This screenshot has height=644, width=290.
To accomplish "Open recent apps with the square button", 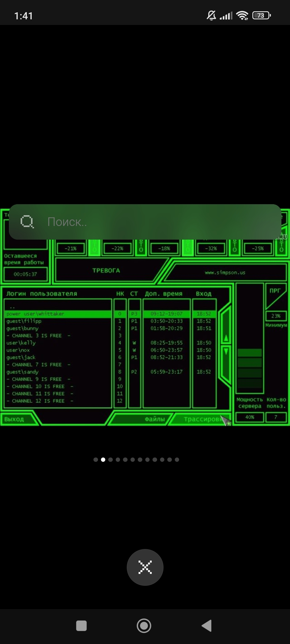I will [x=81, y=626].
